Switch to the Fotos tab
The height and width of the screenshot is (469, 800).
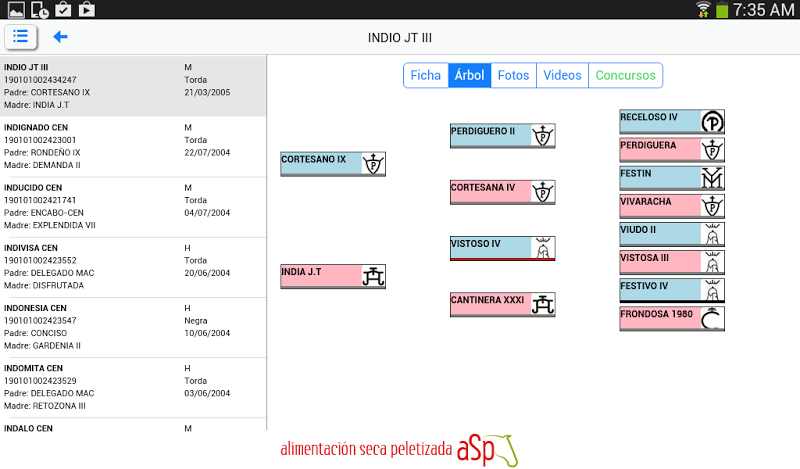point(513,76)
